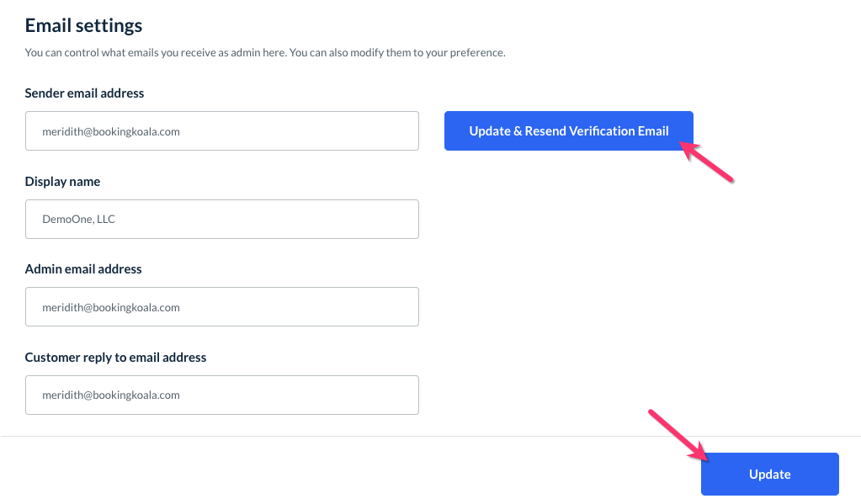Click the 'Customer reply to email address' label
Screen dimensions: 861x504
point(115,358)
